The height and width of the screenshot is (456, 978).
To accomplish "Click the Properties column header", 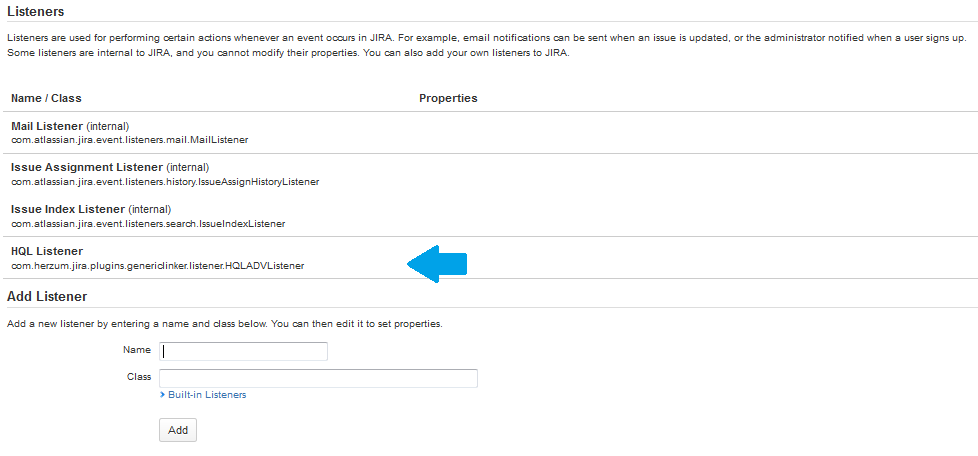I will click(448, 98).
